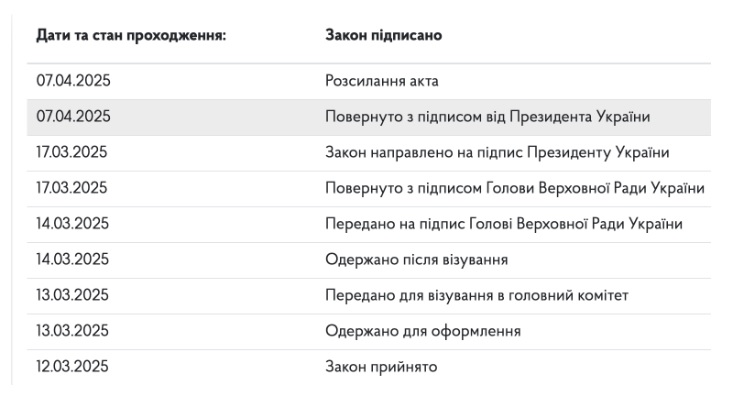
Task: Click the 'Дати та стан проходження:' label
Action: tap(131, 35)
